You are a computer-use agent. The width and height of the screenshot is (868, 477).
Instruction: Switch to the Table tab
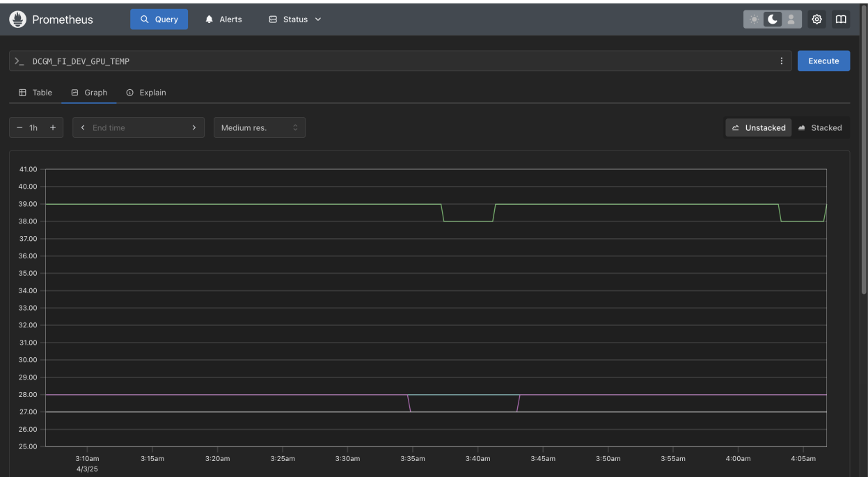[35, 92]
